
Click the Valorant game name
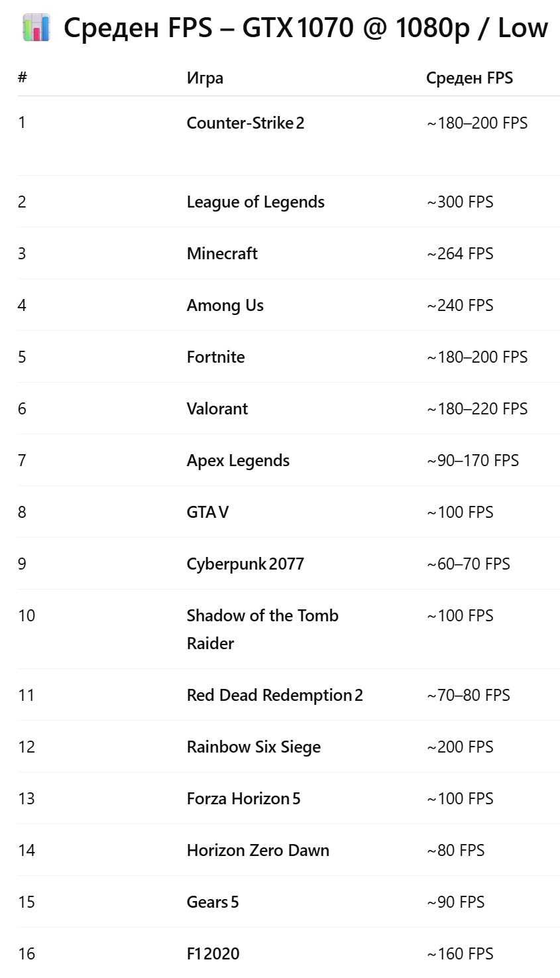click(x=217, y=409)
